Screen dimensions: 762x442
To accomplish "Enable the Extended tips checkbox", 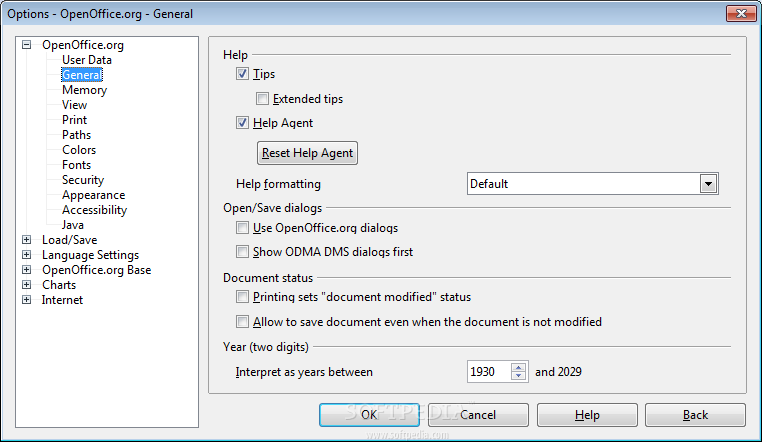I will (x=262, y=99).
